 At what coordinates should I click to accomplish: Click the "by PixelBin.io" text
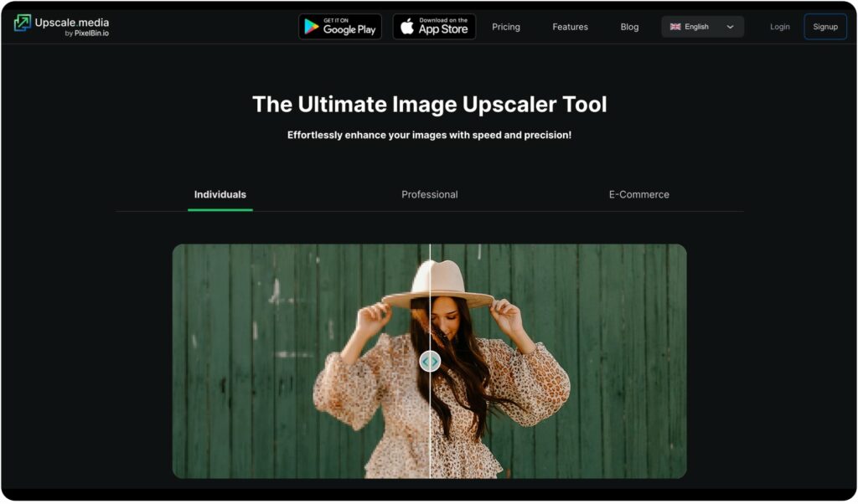click(x=86, y=33)
